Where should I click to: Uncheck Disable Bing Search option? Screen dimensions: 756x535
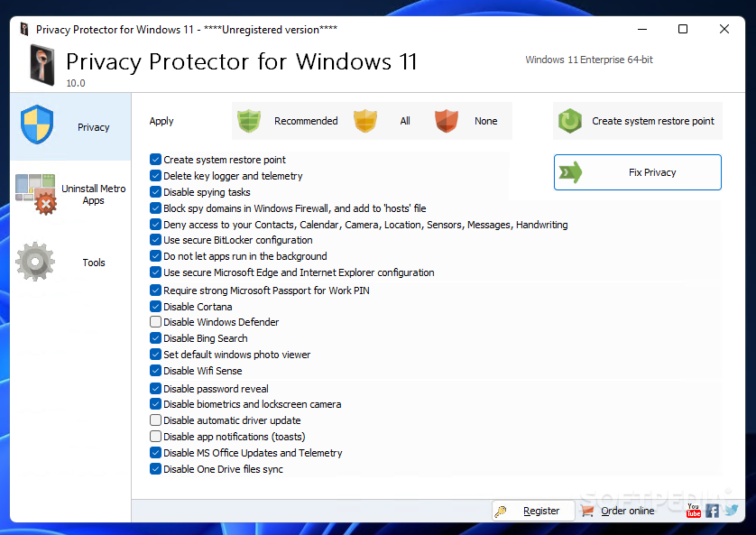(x=156, y=338)
